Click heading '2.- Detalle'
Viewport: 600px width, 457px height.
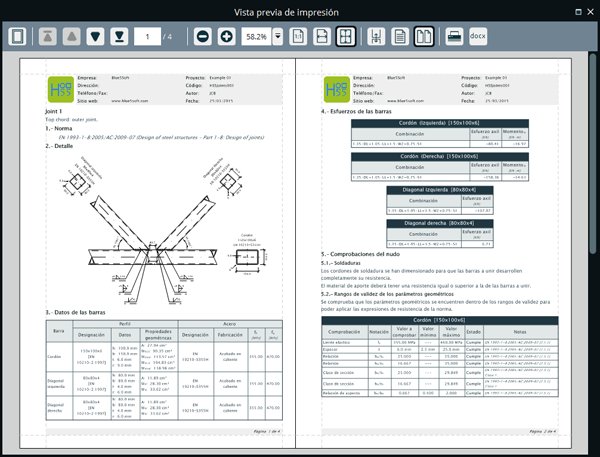(59, 146)
